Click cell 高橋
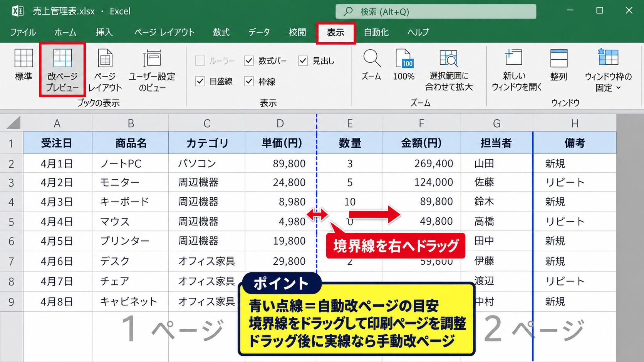Image resolution: width=644 pixels, height=362 pixels. (x=497, y=222)
